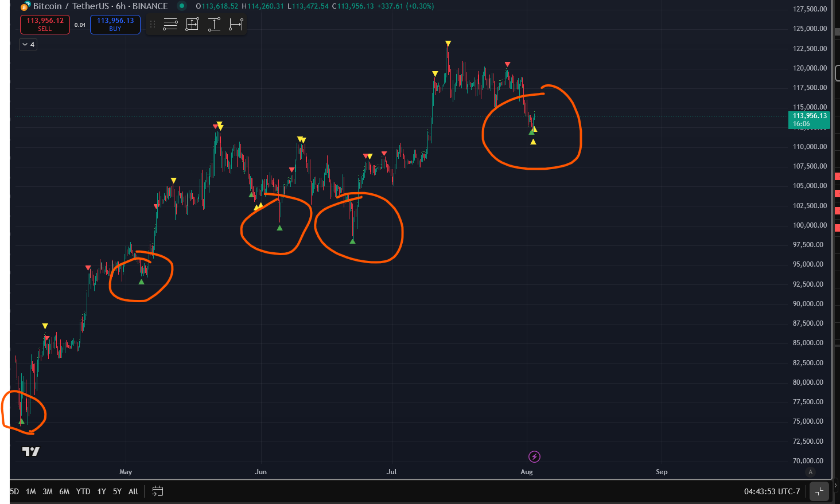Open the timezone menu showing UTC-7
This screenshot has width=840, height=504.
coord(772,491)
